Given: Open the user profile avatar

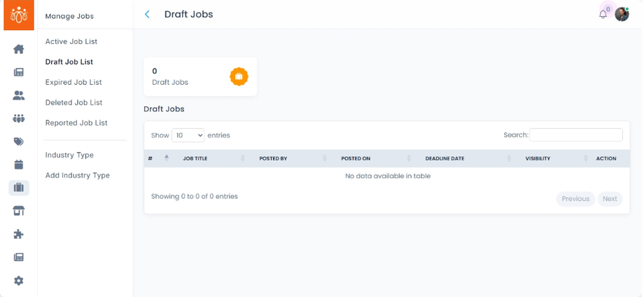Looking at the screenshot, I should (x=622, y=14).
